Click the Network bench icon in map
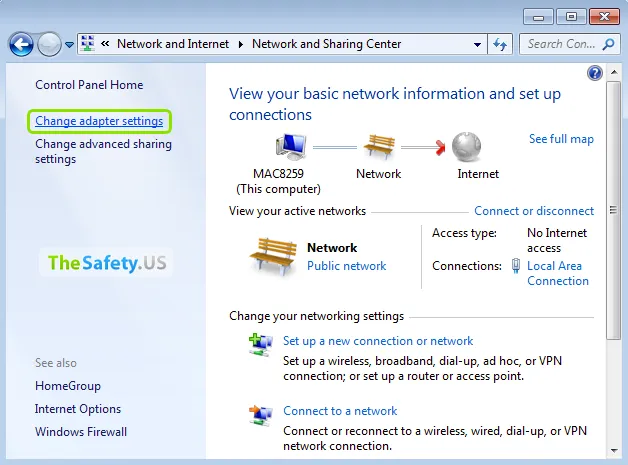 [379, 147]
